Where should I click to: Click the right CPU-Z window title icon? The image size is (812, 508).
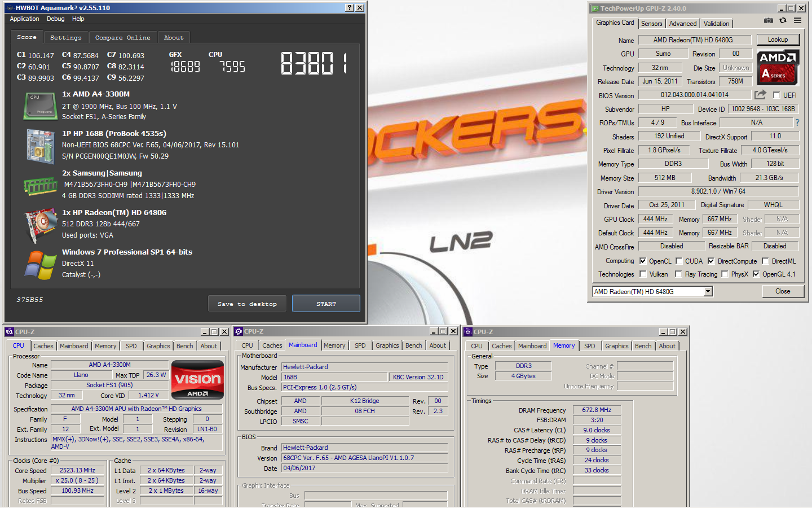468,332
